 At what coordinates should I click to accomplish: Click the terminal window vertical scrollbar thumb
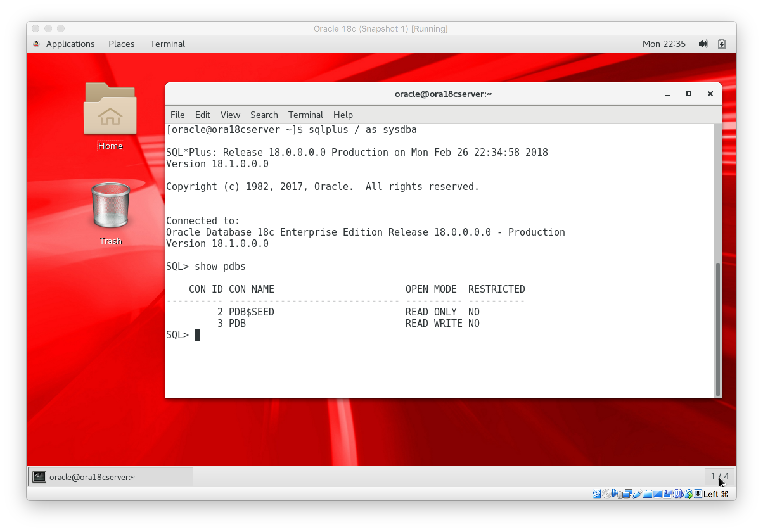pyautogui.click(x=718, y=329)
